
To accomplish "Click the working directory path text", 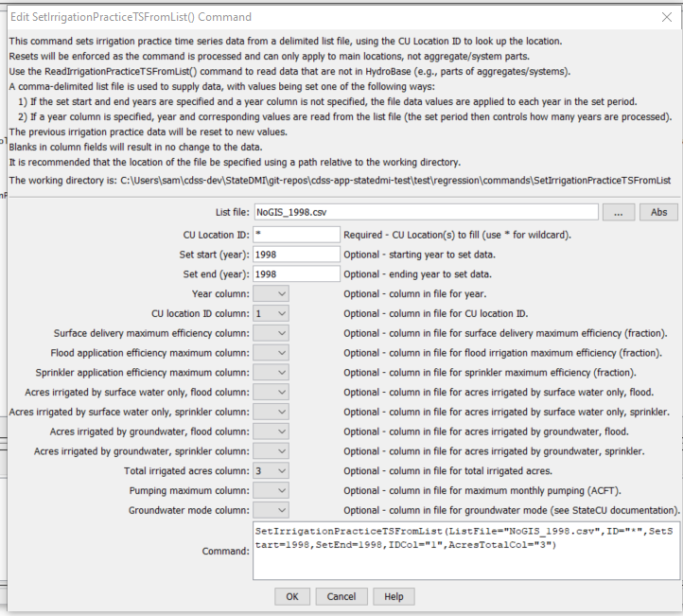I will click(340, 181).
